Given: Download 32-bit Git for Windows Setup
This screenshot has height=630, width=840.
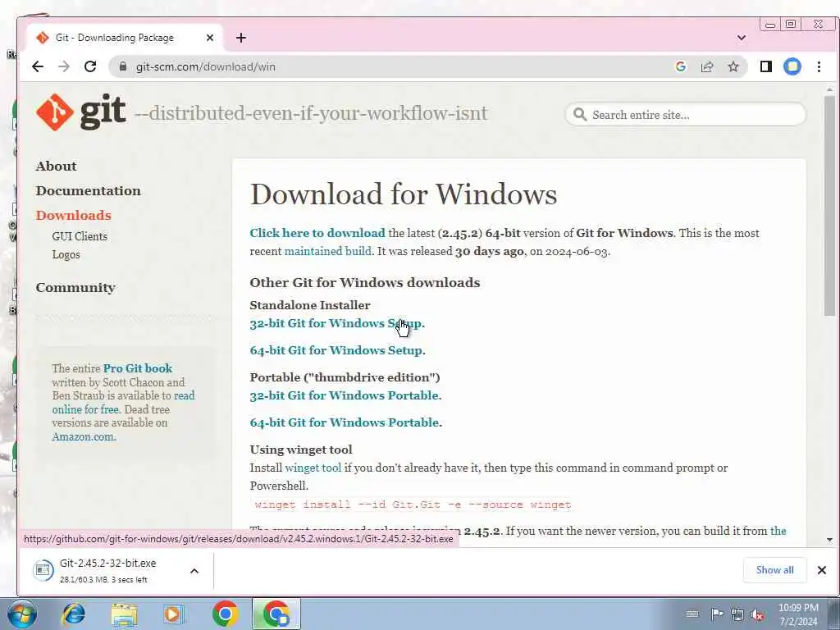Looking at the screenshot, I should (337, 323).
